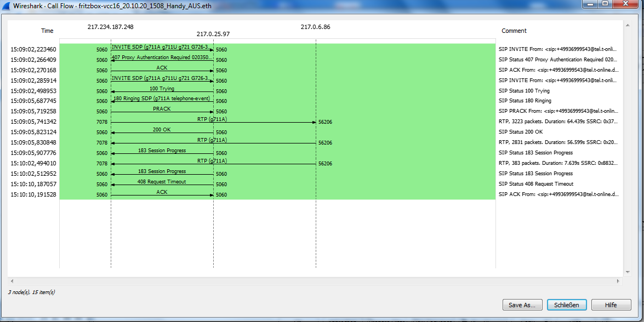Image resolution: width=644 pixels, height=322 pixels.
Task: Click the horizontal scrollbar right arrow
Action: pyautogui.click(x=618, y=281)
